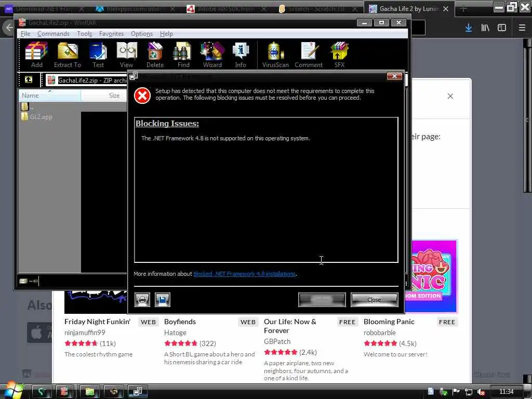Viewport: 532px width, 399px height.
Task: Click the SFX icon in WinRAR toolbar
Action: (x=339, y=55)
